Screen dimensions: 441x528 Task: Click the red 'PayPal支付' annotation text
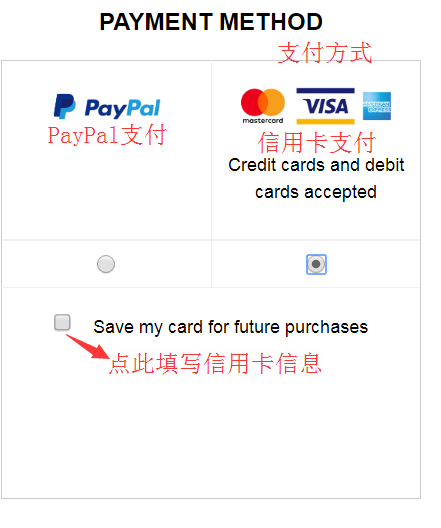pos(107,135)
